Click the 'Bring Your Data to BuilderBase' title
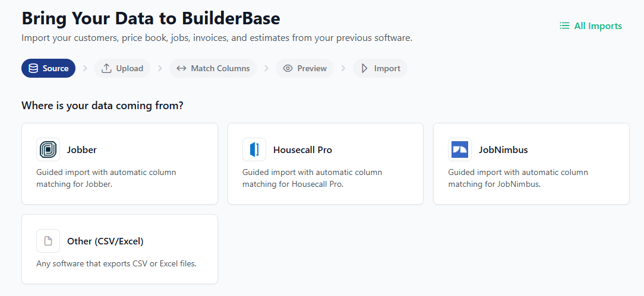 coord(151,18)
